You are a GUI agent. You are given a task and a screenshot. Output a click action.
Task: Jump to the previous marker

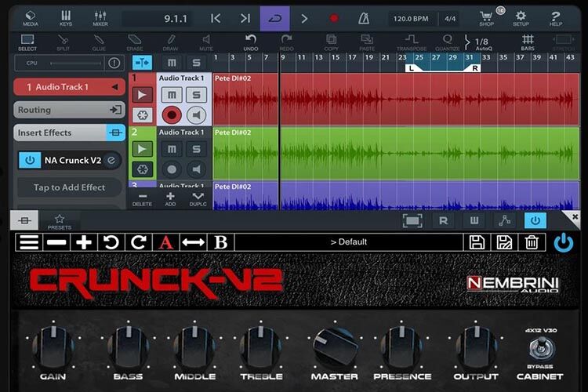[216, 18]
